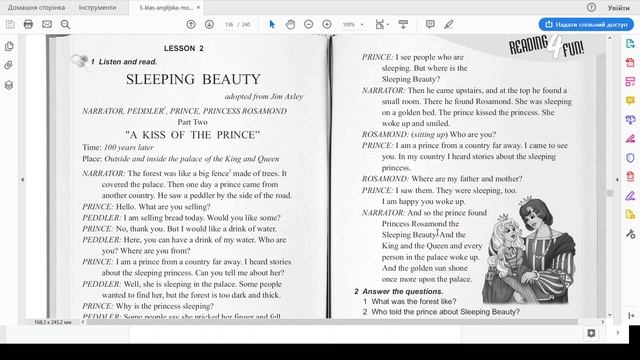Viewport: 640px width, 360px height.
Task: Open the yellow Comment tool in sidebar
Action: tap(630, 100)
